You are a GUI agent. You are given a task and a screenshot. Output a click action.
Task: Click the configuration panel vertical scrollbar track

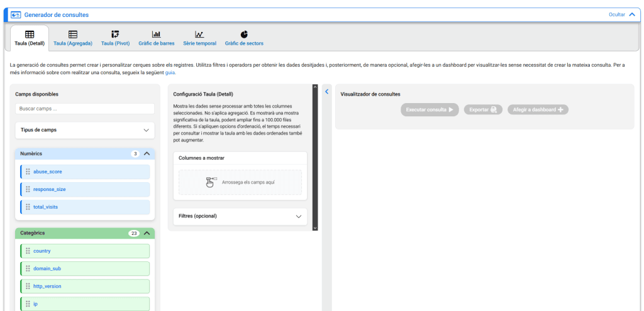tap(315, 157)
